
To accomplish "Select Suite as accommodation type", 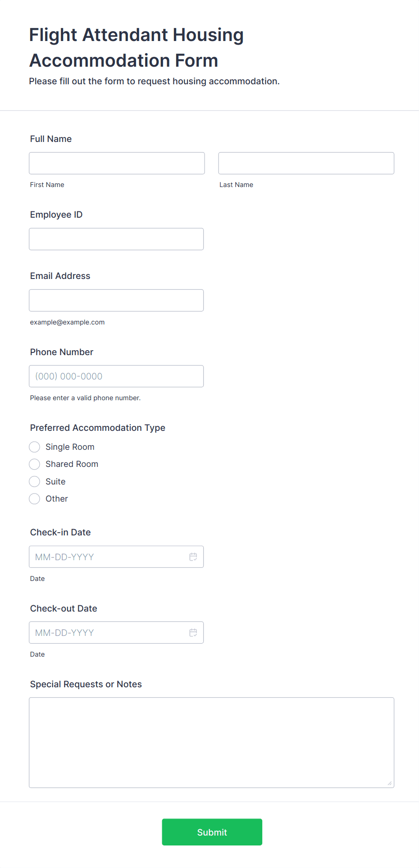I will click(x=35, y=482).
